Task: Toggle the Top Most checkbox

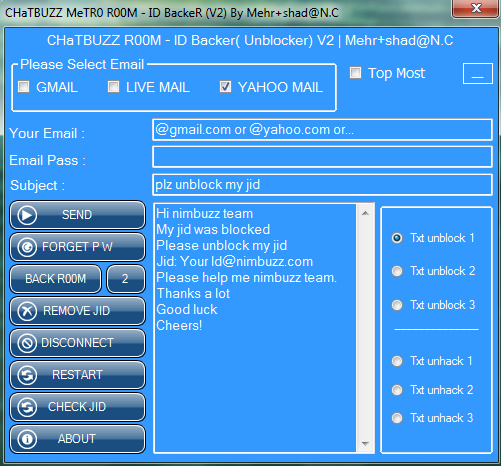Action: click(355, 72)
